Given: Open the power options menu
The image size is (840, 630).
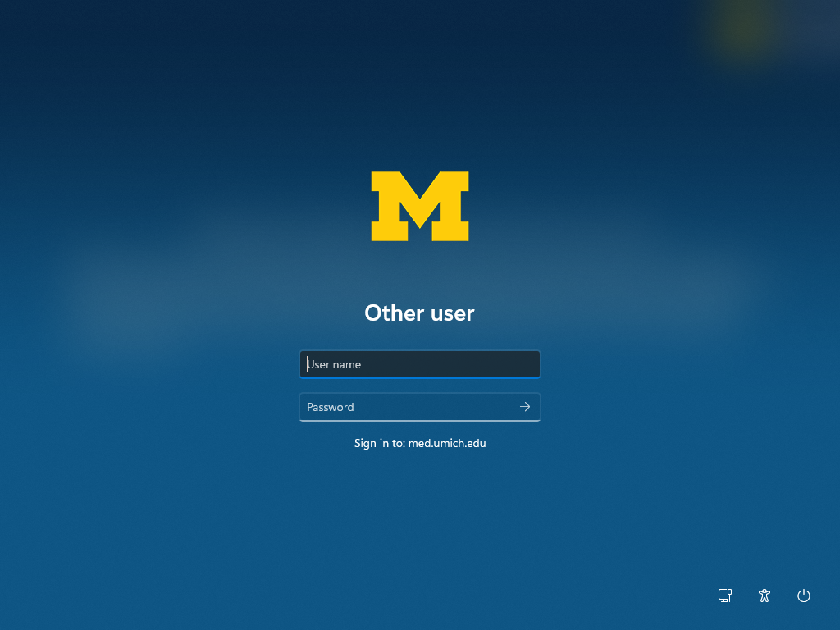Looking at the screenshot, I should tap(804, 596).
